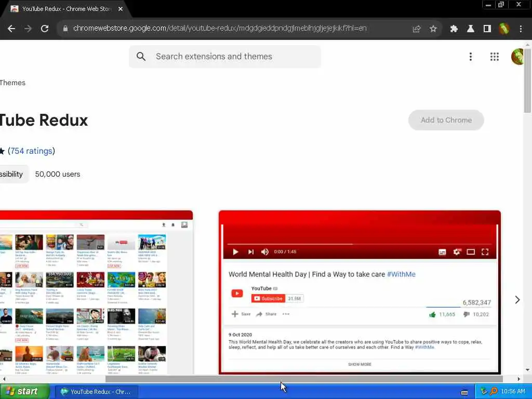
Task: Click the 50,000 users text
Action: pyautogui.click(x=58, y=174)
